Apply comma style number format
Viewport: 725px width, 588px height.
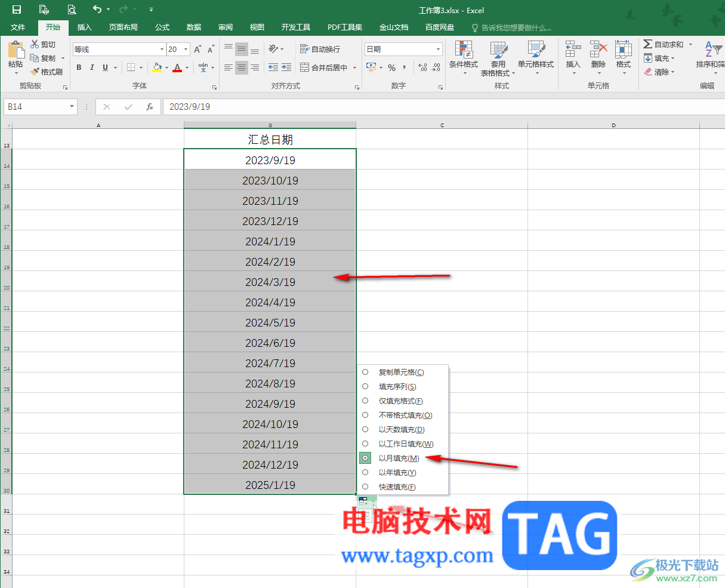[x=405, y=67]
